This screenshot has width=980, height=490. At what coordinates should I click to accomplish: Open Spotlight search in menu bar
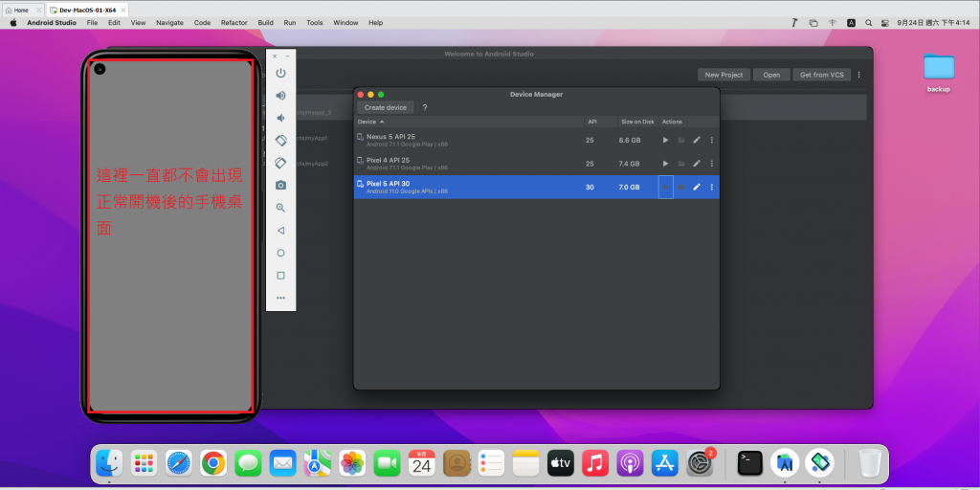pos(869,23)
